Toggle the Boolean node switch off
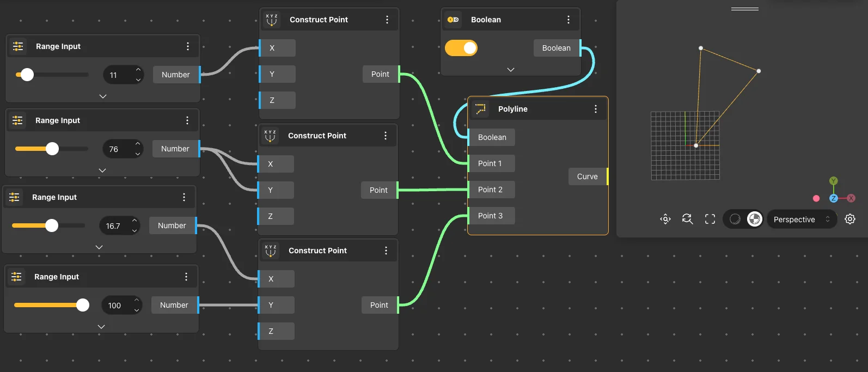 coord(461,48)
